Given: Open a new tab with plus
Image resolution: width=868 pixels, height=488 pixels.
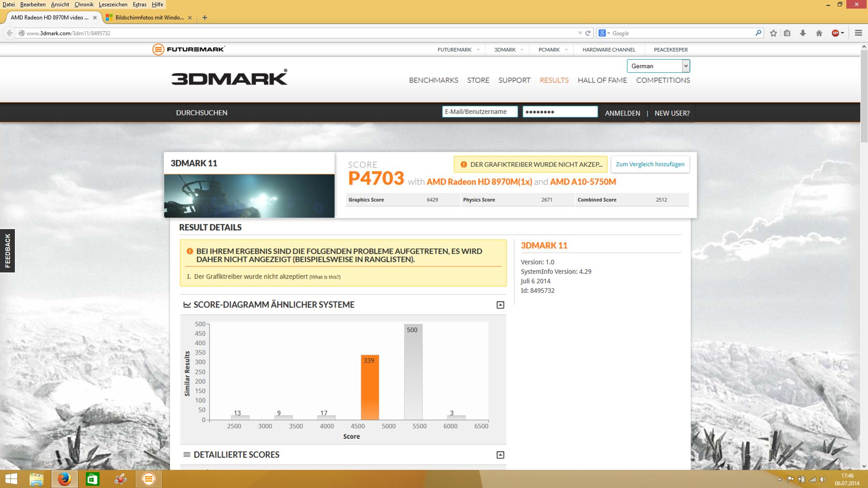Looking at the screenshot, I should pos(204,18).
